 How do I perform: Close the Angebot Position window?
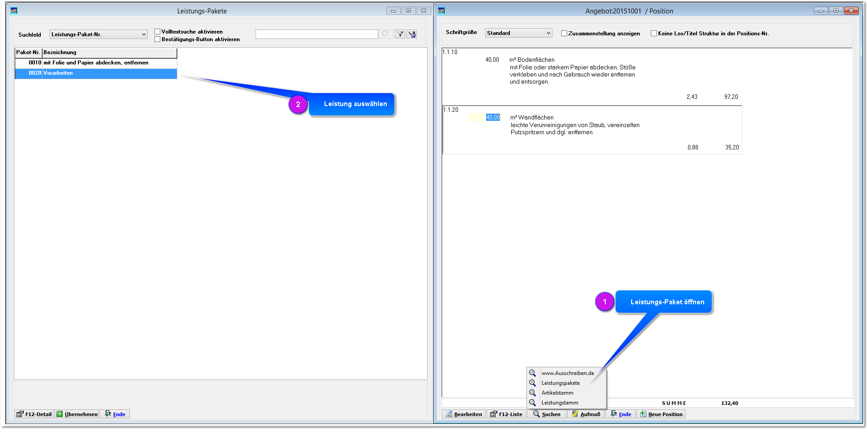click(851, 11)
